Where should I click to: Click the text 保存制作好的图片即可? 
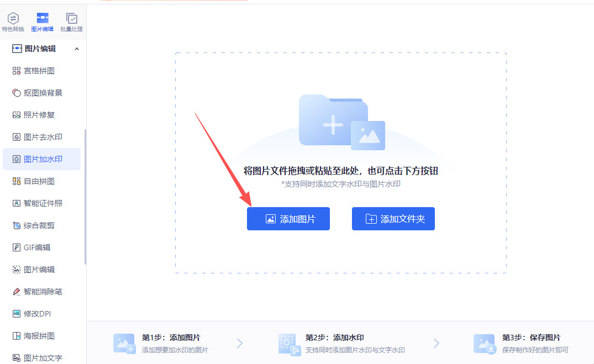(535, 350)
